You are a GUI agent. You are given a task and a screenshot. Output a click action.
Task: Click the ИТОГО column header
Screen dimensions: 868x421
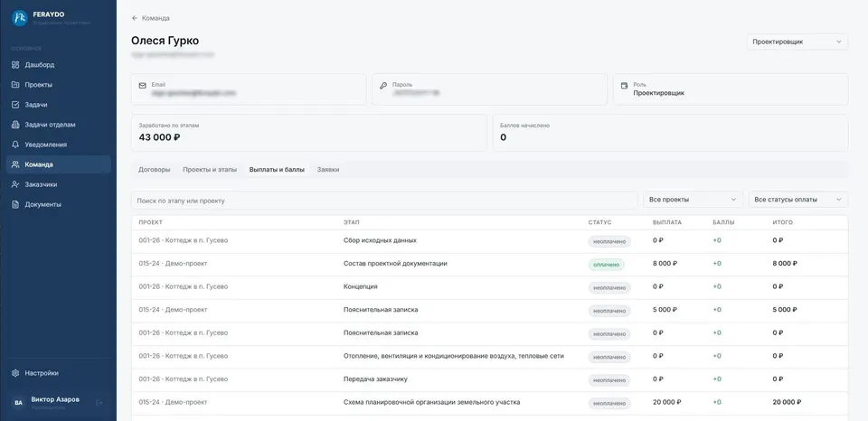pyautogui.click(x=783, y=222)
